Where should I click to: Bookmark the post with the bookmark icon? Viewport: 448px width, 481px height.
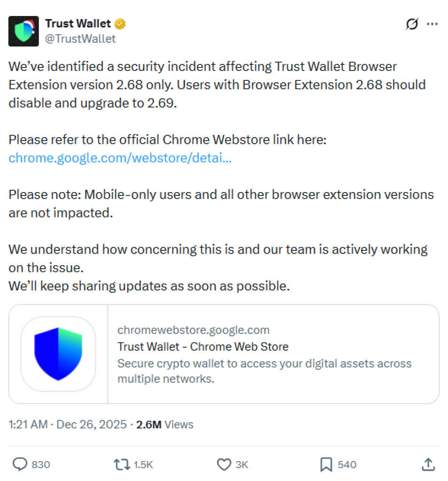click(326, 465)
